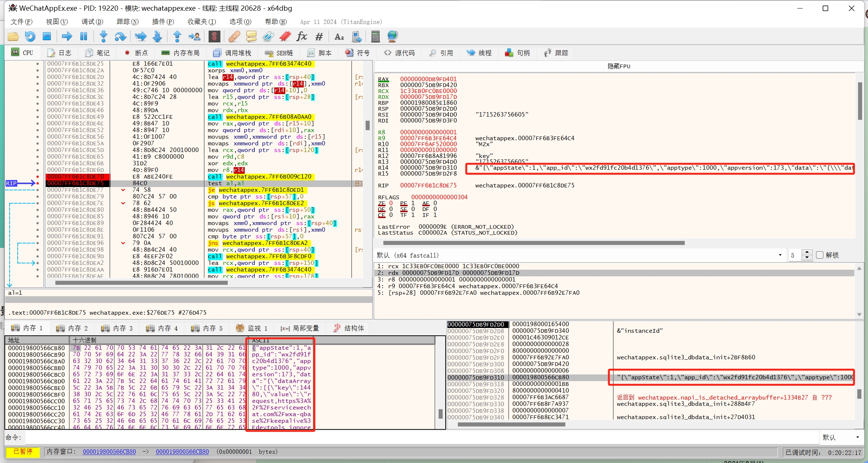The width and height of the screenshot is (868, 463).
Task: Toggle breakpoint bullet at 00007FF6B1C8DE9D
Action: pos(38,256)
